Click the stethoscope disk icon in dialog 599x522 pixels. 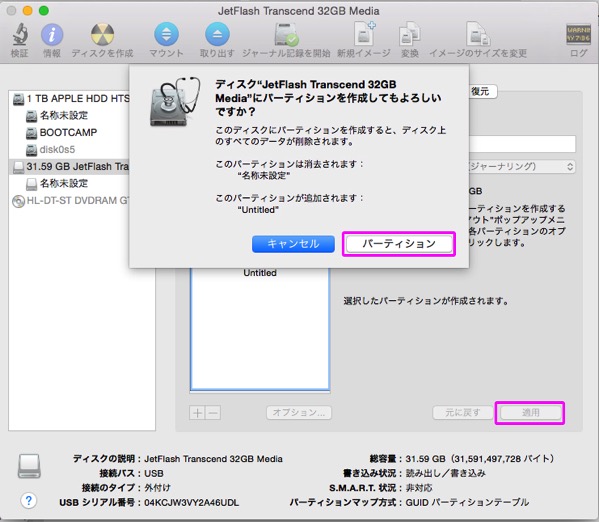click(x=175, y=102)
